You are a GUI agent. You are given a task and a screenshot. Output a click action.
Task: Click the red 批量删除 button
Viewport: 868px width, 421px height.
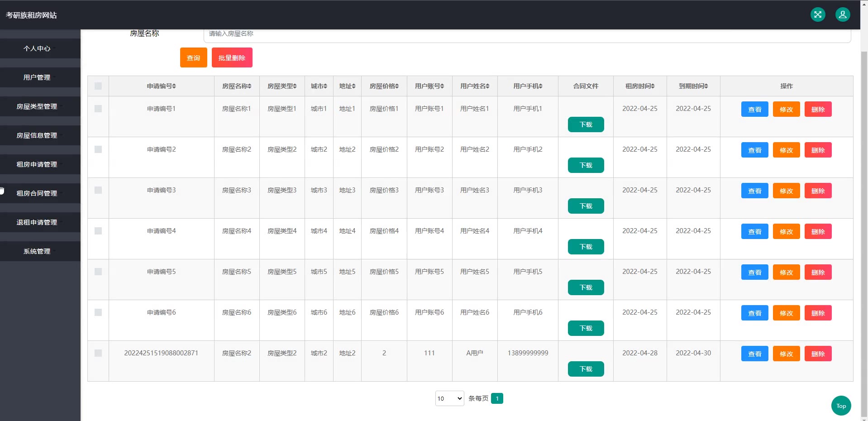click(x=232, y=58)
